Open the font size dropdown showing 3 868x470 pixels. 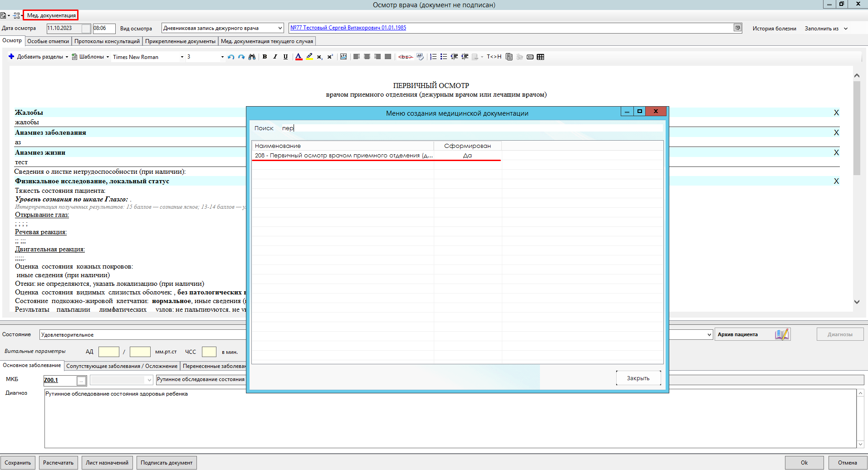coord(222,57)
